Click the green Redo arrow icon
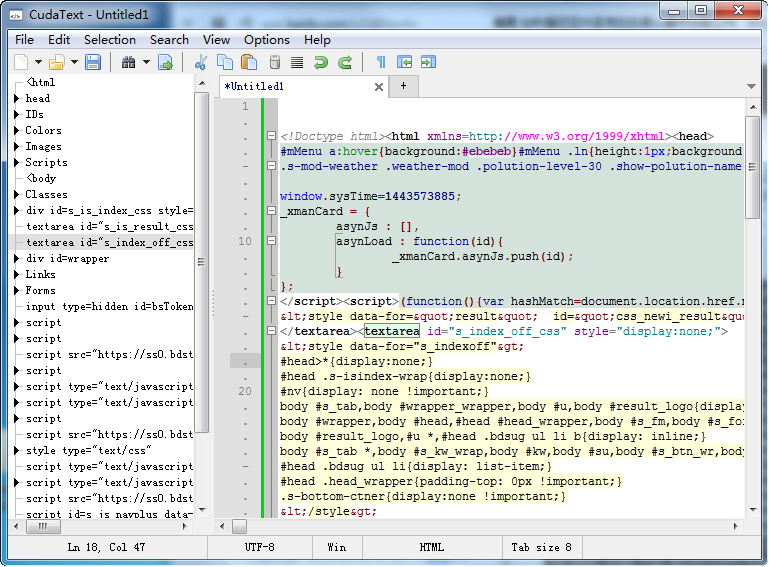 point(345,63)
